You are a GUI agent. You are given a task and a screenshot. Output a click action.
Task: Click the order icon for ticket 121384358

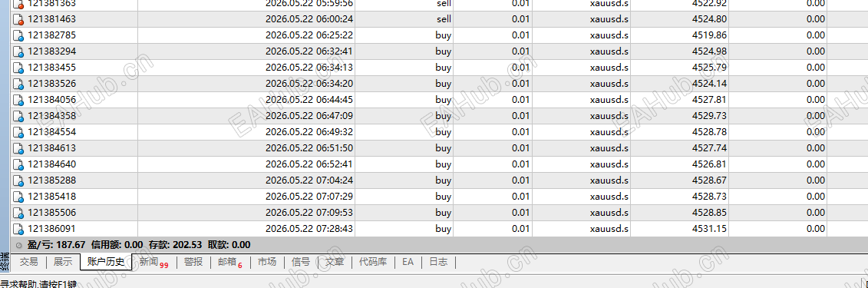coord(18,116)
